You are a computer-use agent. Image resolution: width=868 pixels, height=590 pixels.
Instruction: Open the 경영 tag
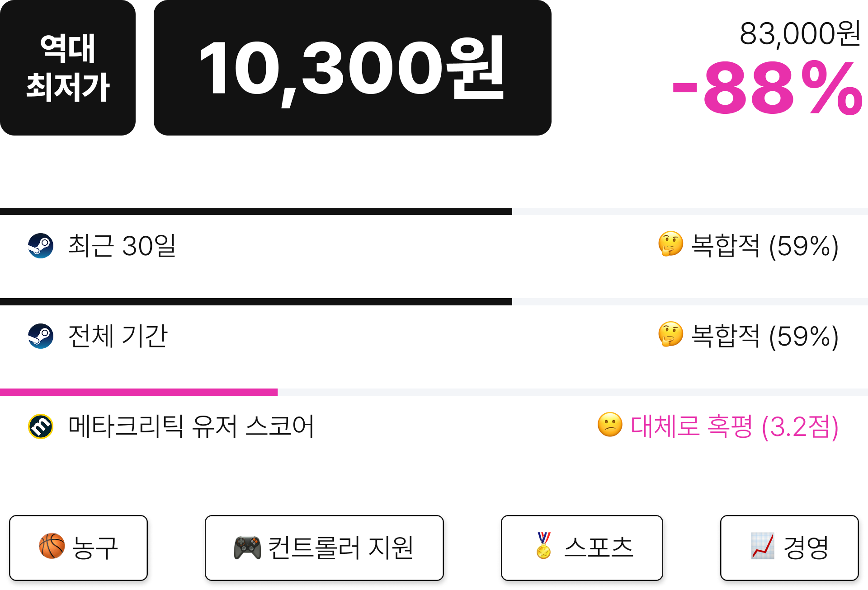[x=789, y=548]
